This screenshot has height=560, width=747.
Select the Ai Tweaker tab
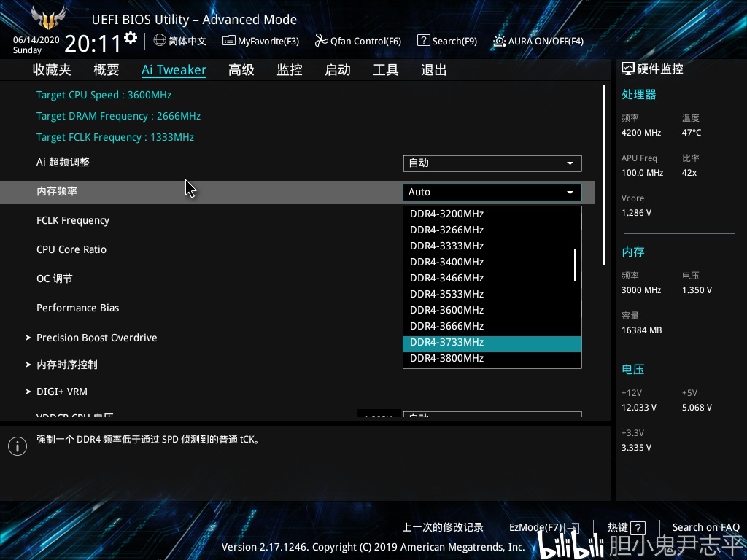(174, 70)
